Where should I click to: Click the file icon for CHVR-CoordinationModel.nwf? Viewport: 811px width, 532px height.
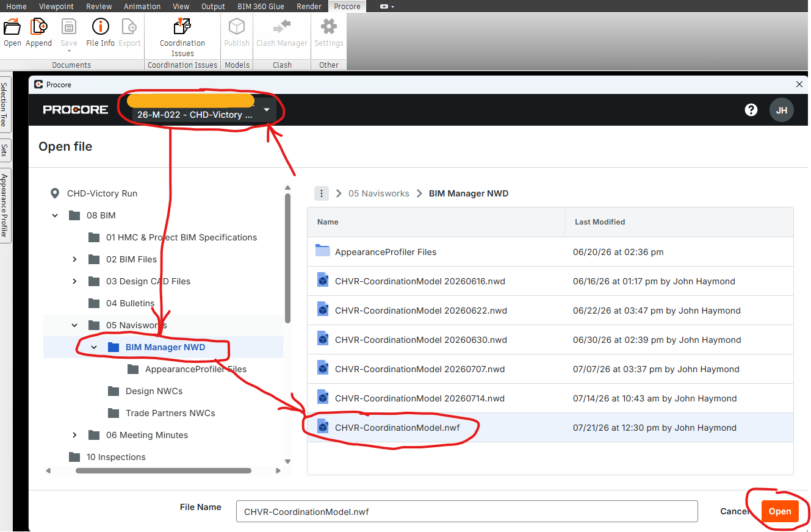tap(323, 427)
